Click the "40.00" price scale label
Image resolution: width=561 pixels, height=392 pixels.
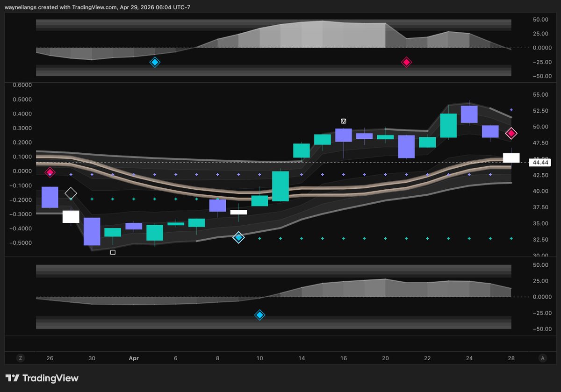coord(540,191)
